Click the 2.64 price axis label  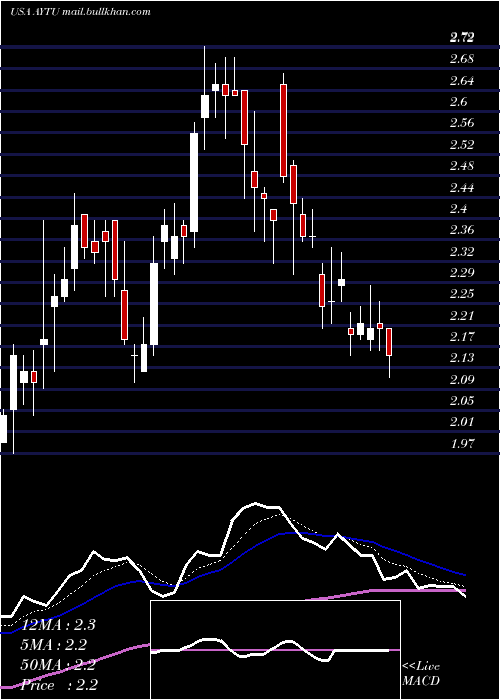[462, 80]
